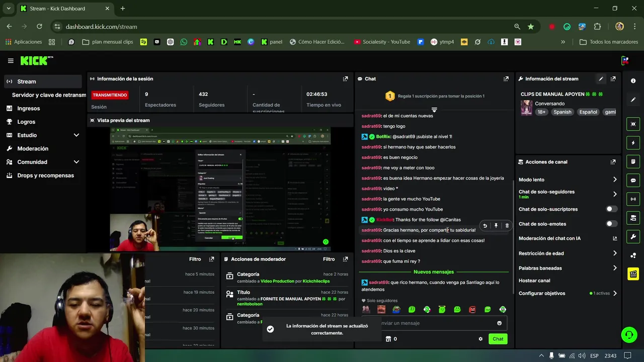Pop out the Acciones de canal panel
This screenshot has height=362, width=644.
coord(613,162)
